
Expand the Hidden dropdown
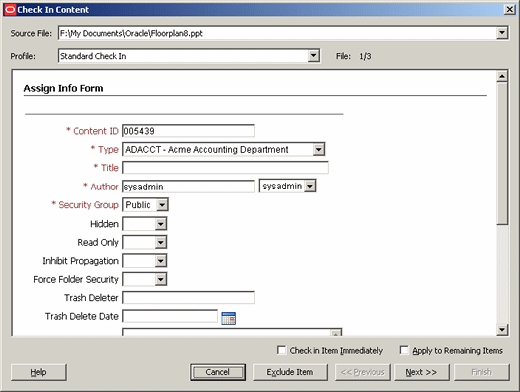[161, 224]
